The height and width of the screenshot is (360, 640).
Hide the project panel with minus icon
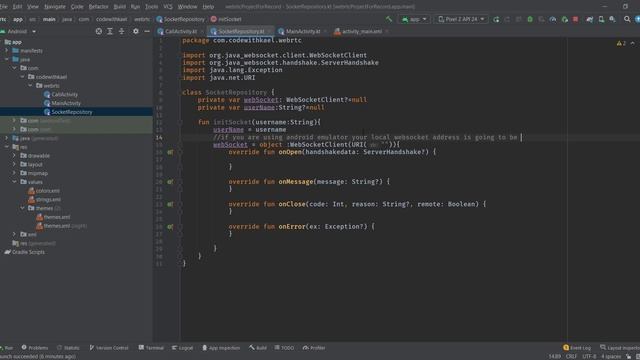click(x=147, y=31)
